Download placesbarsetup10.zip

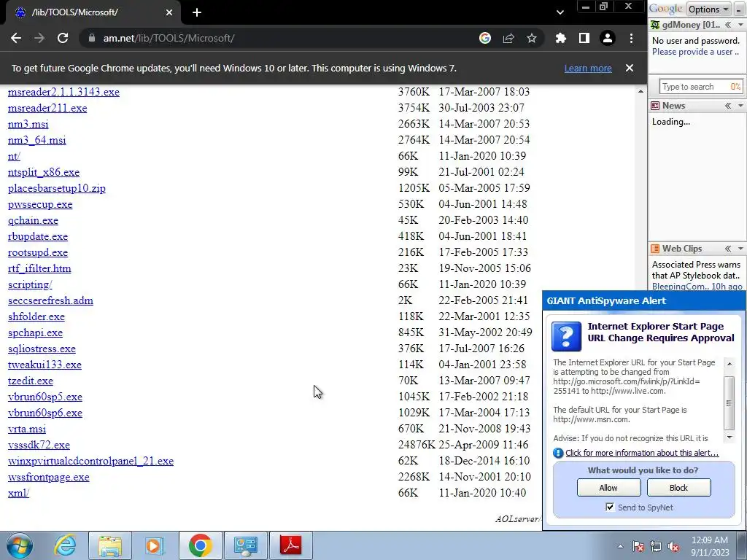click(x=57, y=188)
